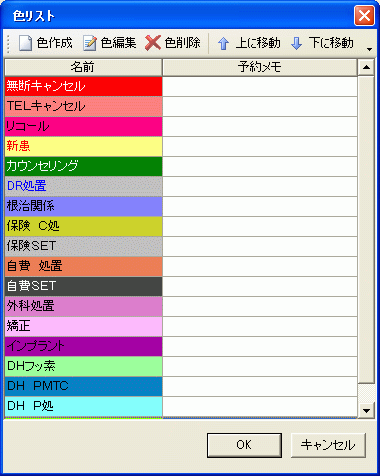The image size is (380, 476).
Task: Select the blue DH PMTC row
Action: pos(84,386)
